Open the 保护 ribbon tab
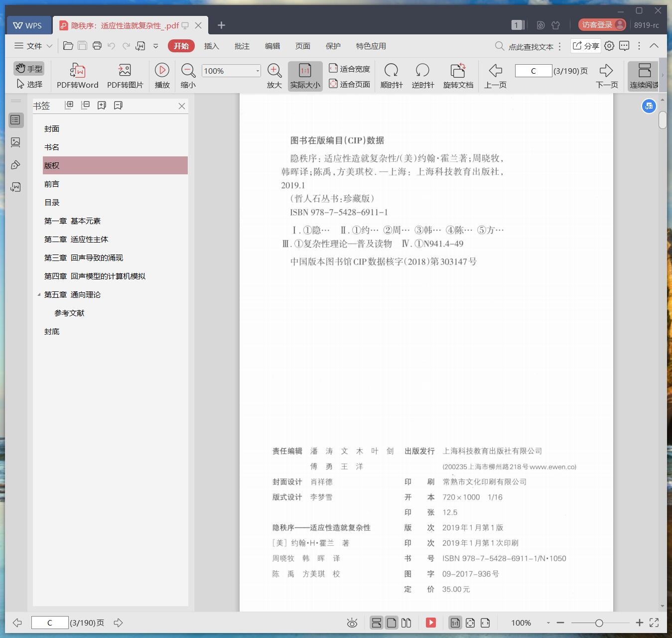Image resolution: width=672 pixels, height=638 pixels. click(x=333, y=46)
